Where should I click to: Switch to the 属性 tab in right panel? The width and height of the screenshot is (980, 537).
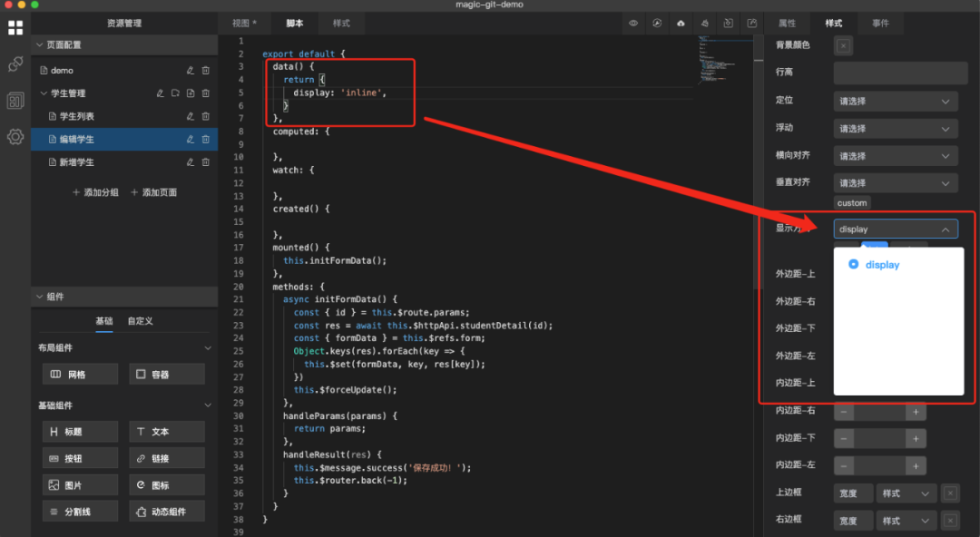coord(787,23)
